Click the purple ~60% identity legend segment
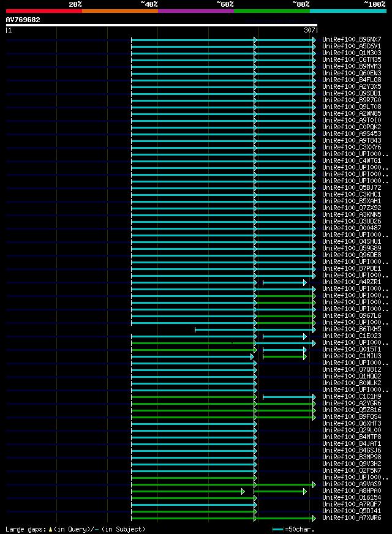392x534 pixels. (x=196, y=11)
